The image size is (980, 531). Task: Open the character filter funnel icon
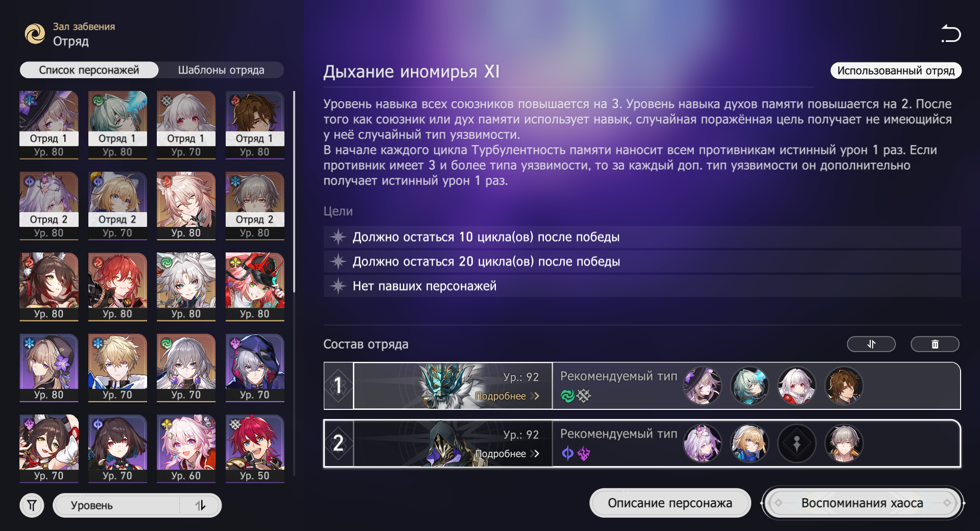coord(32,505)
